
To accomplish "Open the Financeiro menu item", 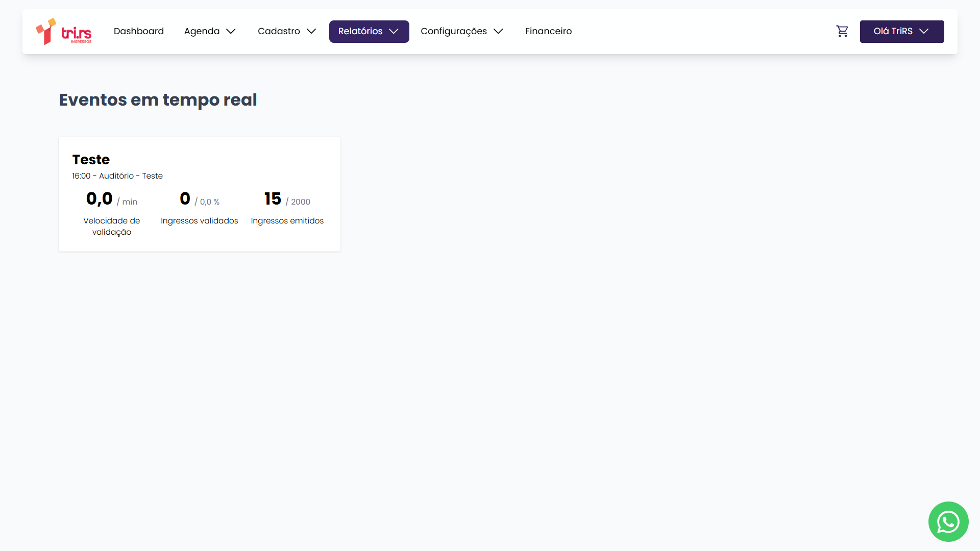I will pos(548,32).
